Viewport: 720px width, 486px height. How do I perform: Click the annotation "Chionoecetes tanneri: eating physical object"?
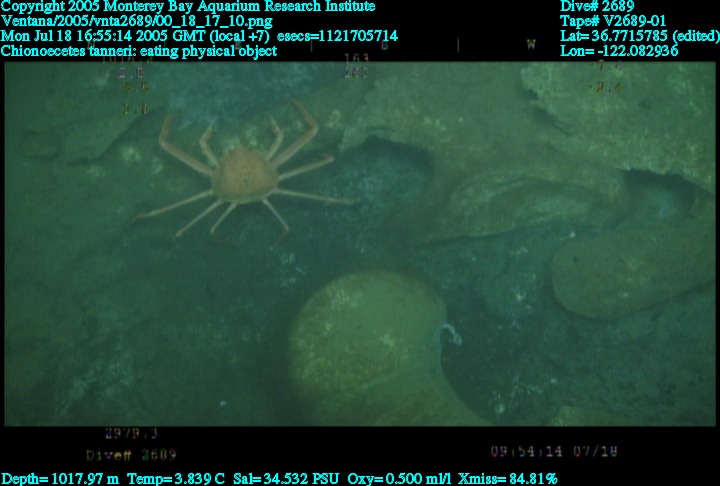pyautogui.click(x=138, y=51)
